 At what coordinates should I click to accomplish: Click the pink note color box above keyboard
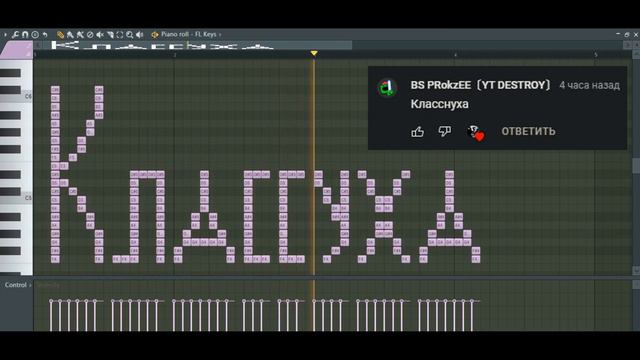(x=16, y=50)
